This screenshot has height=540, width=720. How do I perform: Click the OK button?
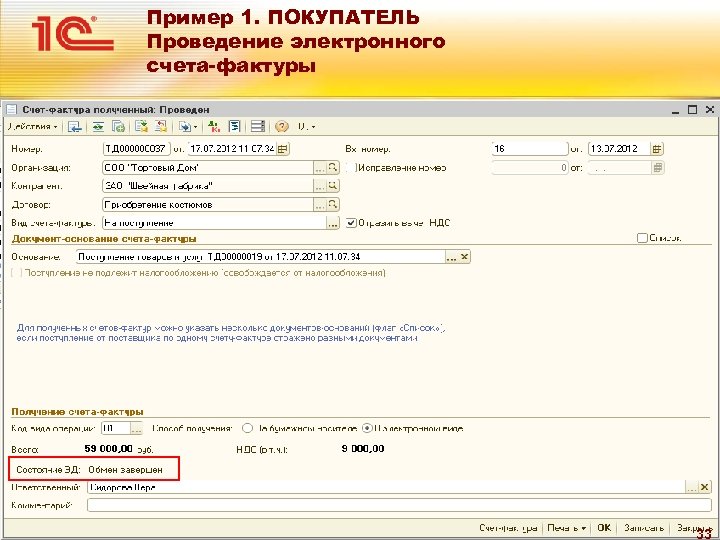pyautogui.click(x=604, y=528)
